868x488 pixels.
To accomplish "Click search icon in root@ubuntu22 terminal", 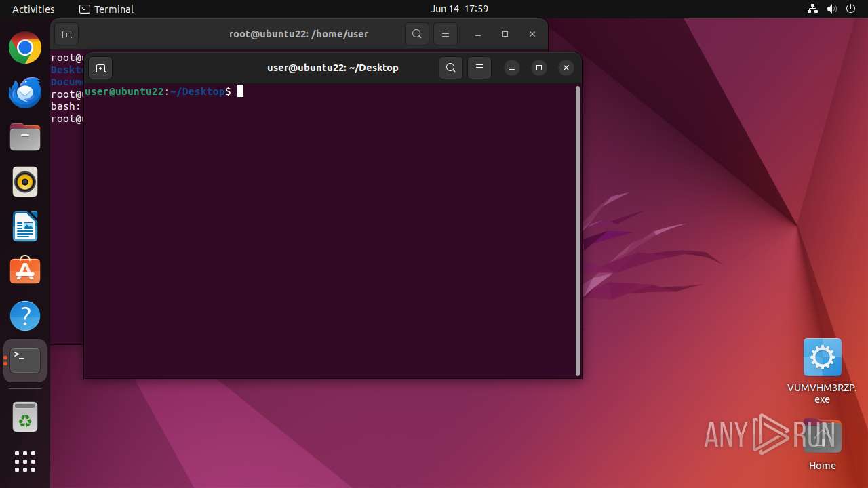I will pos(417,34).
